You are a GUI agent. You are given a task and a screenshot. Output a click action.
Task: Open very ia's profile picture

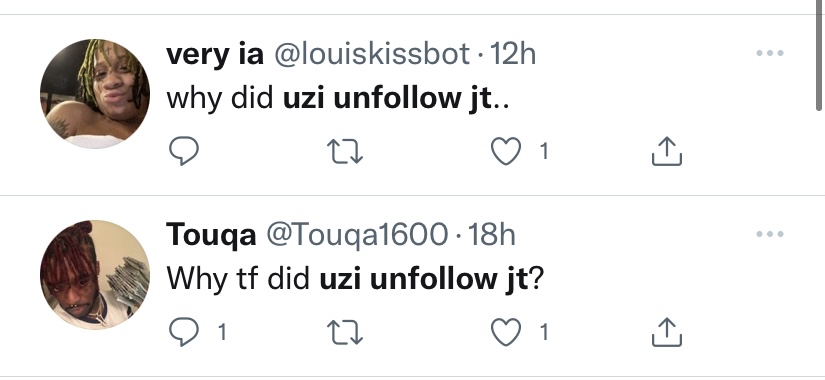(95, 94)
